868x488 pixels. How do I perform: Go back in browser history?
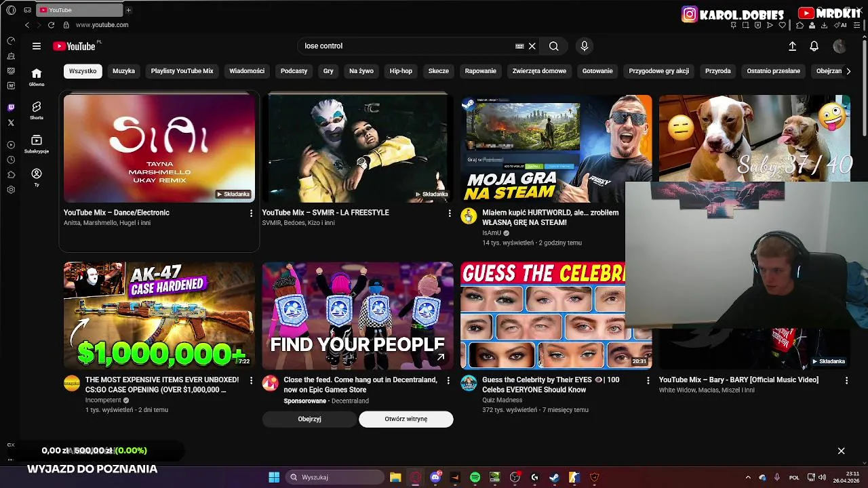[27, 25]
